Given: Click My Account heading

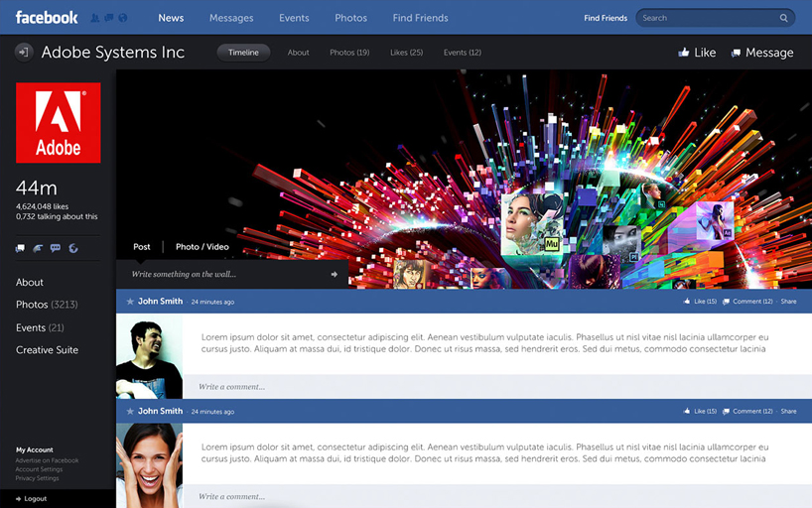Looking at the screenshot, I should (x=34, y=450).
